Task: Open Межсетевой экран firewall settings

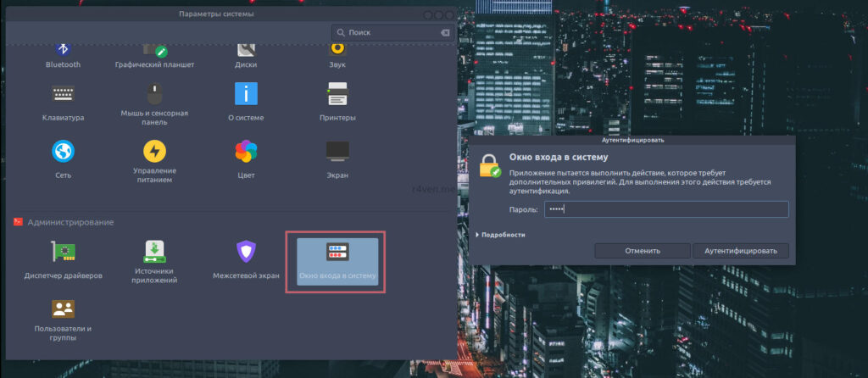Action: [x=246, y=252]
